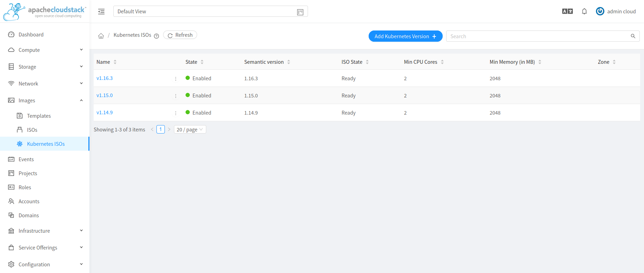This screenshot has width=644, height=273.
Task: Open the language translation icon
Action: 567,12
